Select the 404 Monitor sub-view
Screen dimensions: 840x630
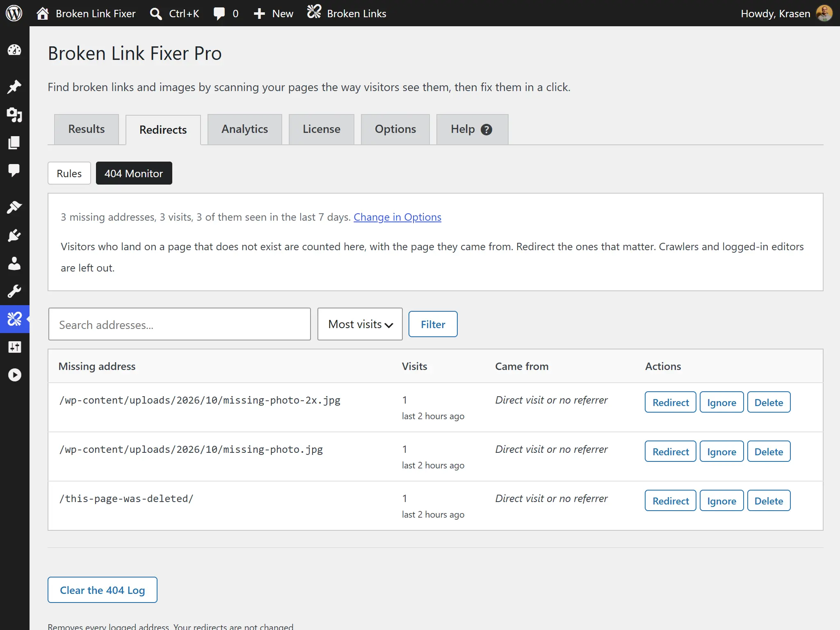[134, 173]
